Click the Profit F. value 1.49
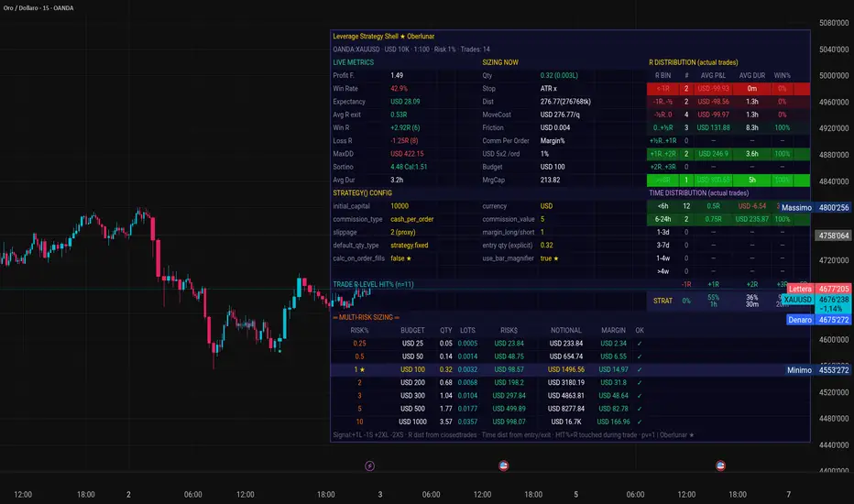 click(x=397, y=76)
